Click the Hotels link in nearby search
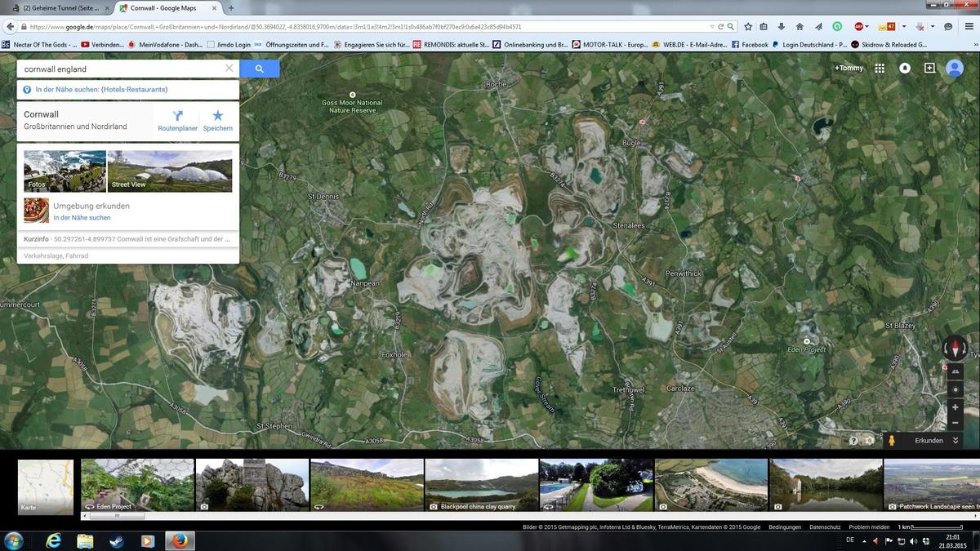 pyautogui.click(x=114, y=89)
